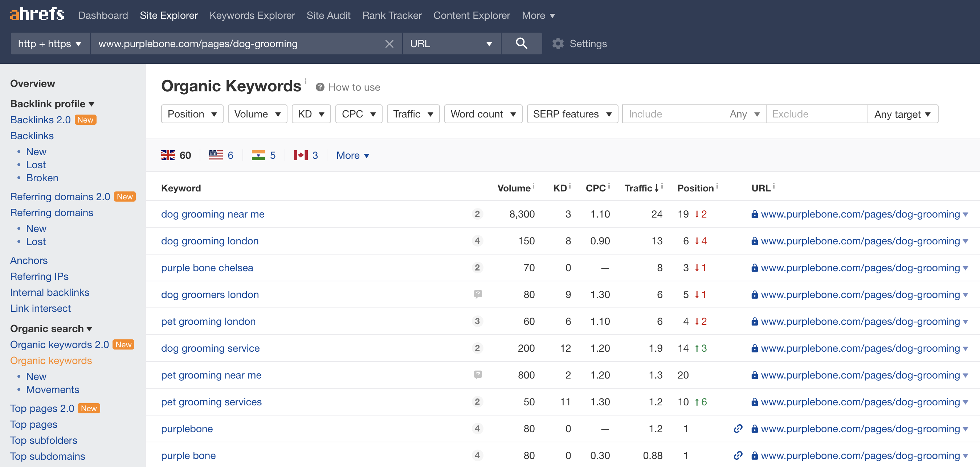Viewport: 980px width, 467px height.
Task: Click SERP features badge for pet grooming london
Action: click(477, 321)
